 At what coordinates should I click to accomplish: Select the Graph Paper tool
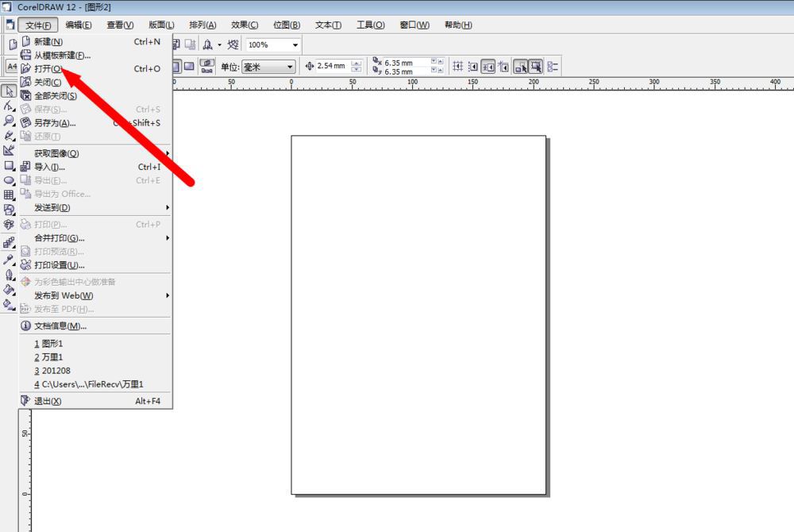(x=10, y=195)
